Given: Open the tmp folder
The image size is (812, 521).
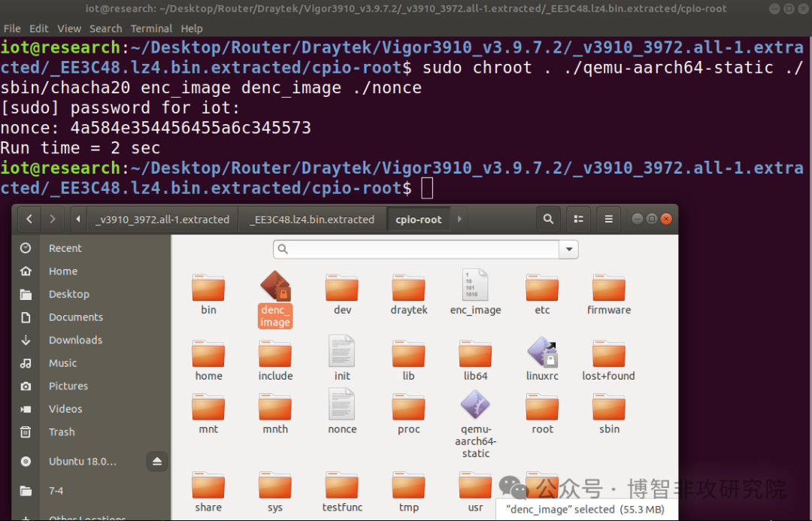Looking at the screenshot, I should [x=408, y=486].
